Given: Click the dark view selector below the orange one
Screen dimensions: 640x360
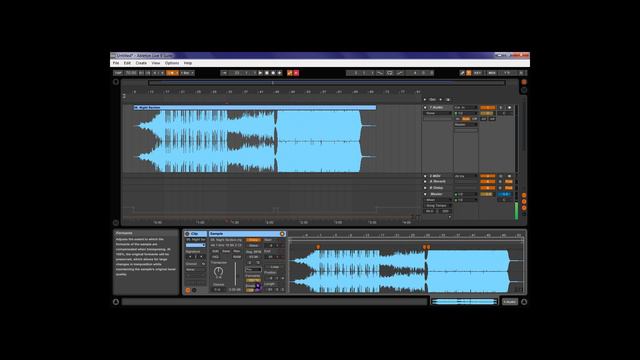Looking at the screenshot, I should [x=524, y=90].
